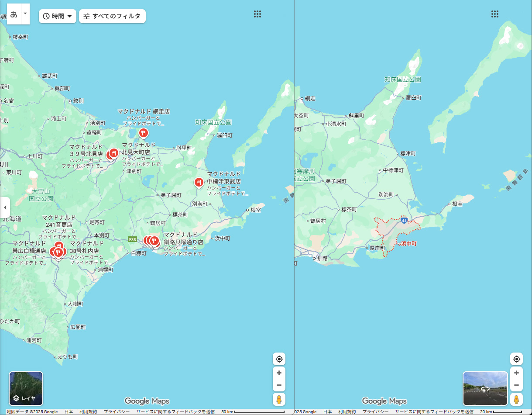This screenshot has height=415, width=532.
Task: Click マクドナルド 網走店 restaurant pin
Action: click(143, 132)
